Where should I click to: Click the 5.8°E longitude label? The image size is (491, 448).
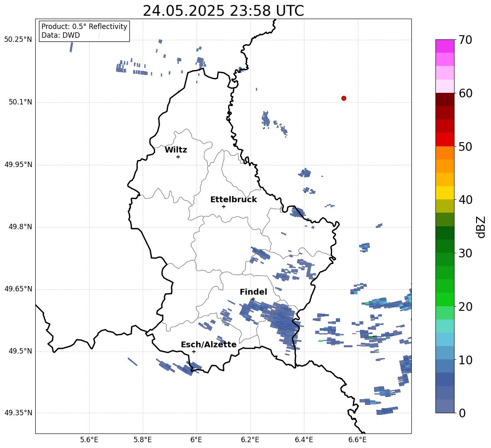143,440
